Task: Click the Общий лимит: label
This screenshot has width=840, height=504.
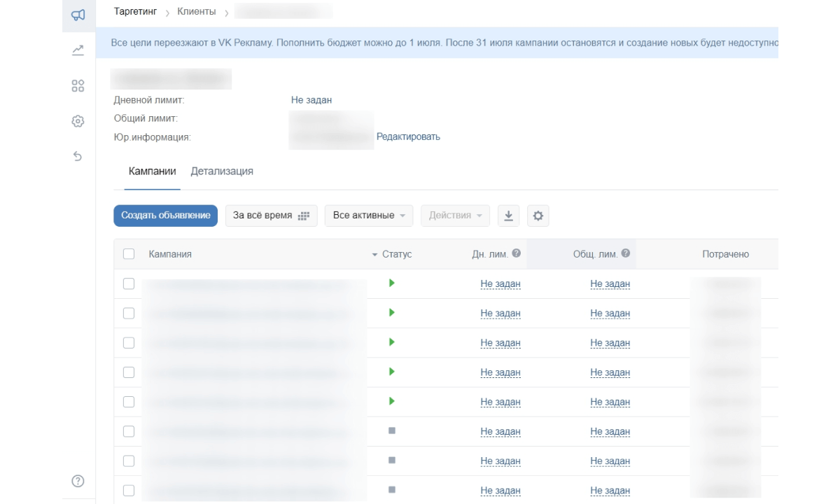Action: point(146,118)
